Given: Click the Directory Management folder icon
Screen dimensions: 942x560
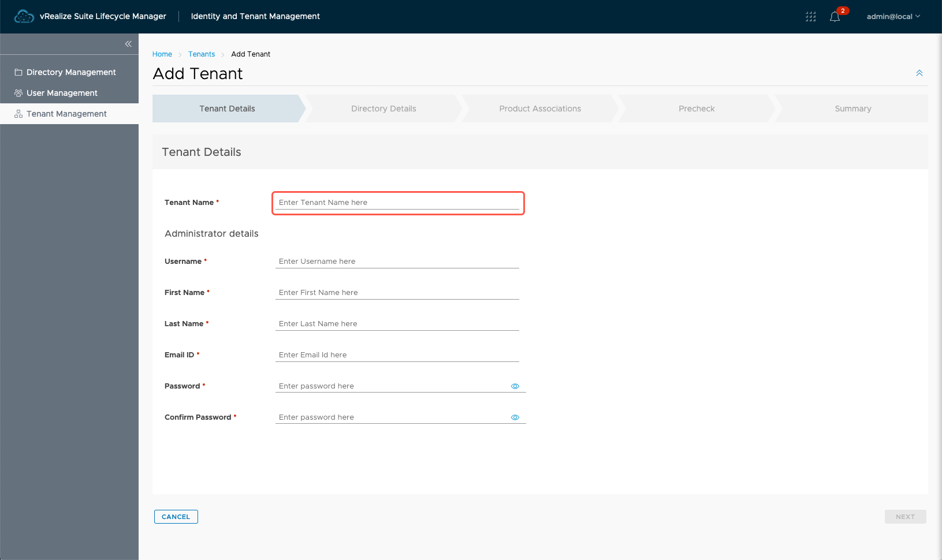Looking at the screenshot, I should [18, 72].
